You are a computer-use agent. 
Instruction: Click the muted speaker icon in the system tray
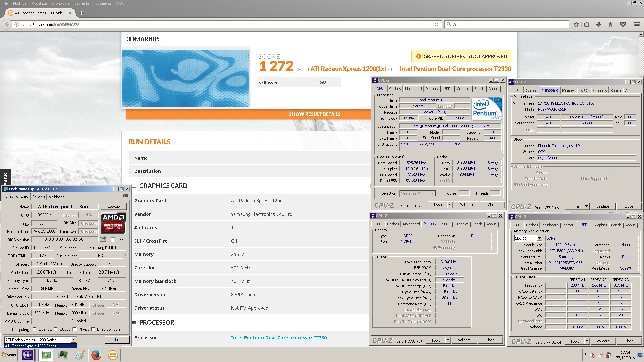(593, 355)
